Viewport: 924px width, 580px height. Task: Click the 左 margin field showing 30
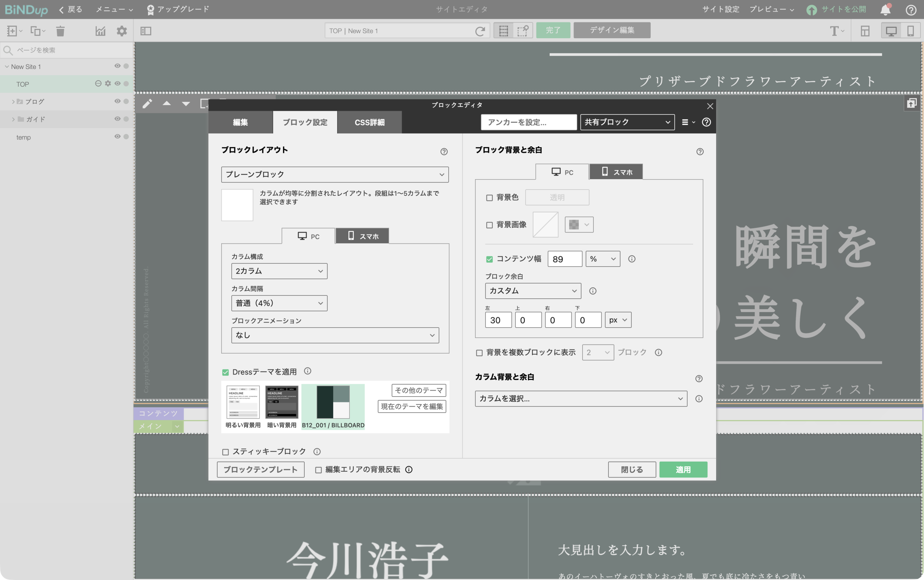click(498, 320)
